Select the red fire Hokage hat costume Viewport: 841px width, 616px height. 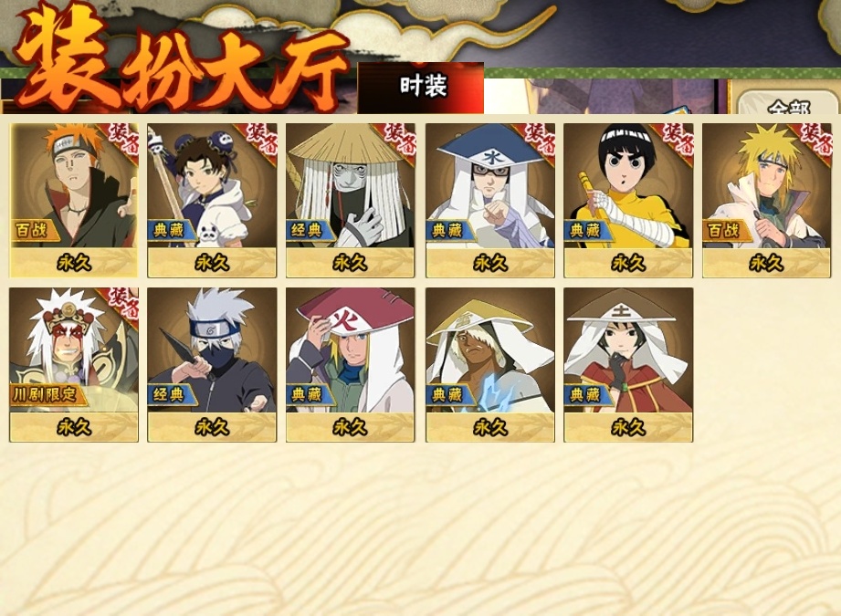351,364
